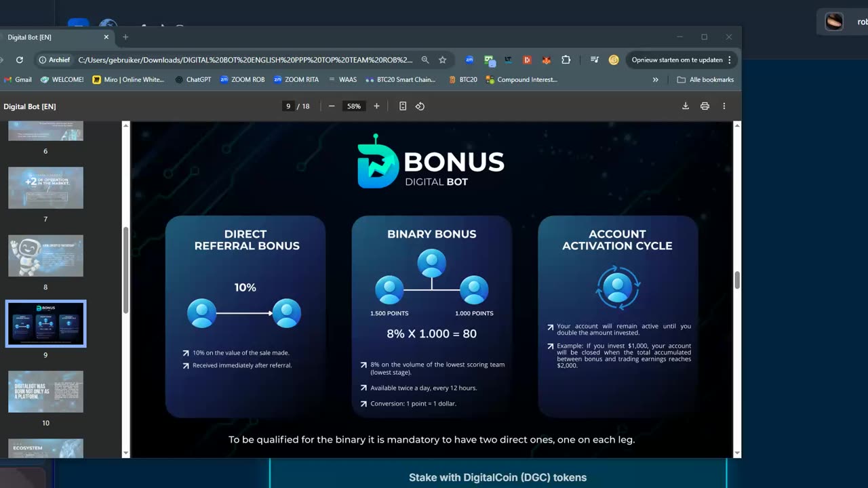Open the LT extension icon
This screenshot has width=868, height=488.
pyautogui.click(x=508, y=60)
